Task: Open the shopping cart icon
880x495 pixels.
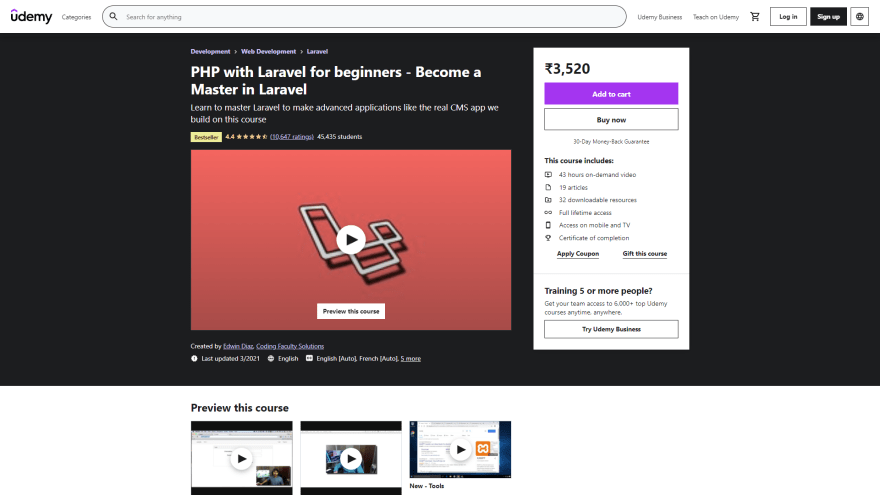Action: coord(755,17)
